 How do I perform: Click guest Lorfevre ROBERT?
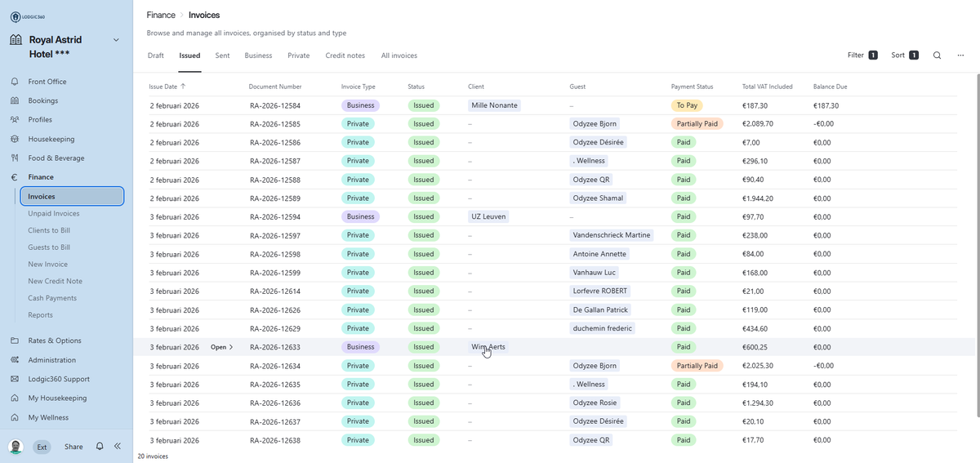point(600,292)
